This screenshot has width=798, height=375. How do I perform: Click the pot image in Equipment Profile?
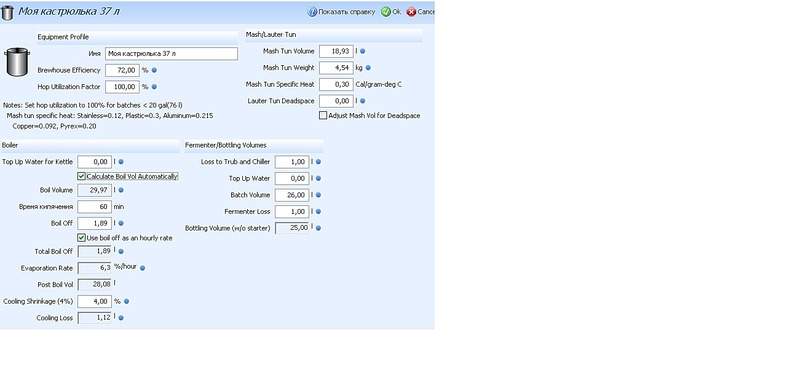pos(17,62)
